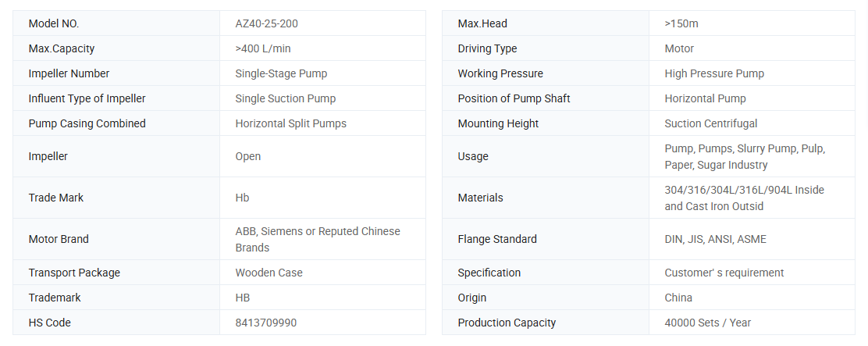
Task: Click the Wooden Case transport package value
Action: tap(269, 273)
